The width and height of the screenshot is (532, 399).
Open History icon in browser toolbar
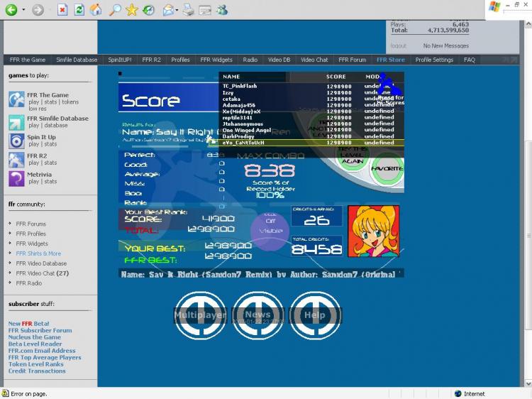[148, 9]
